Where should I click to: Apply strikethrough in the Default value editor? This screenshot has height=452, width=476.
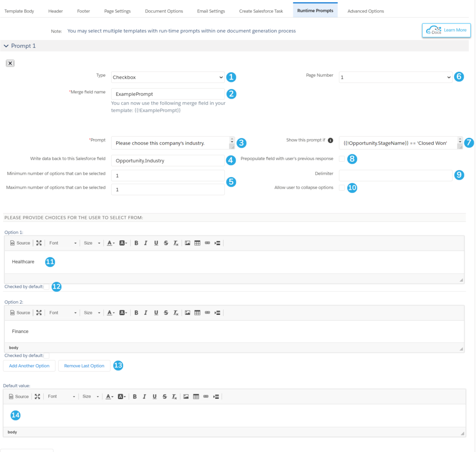point(164,396)
